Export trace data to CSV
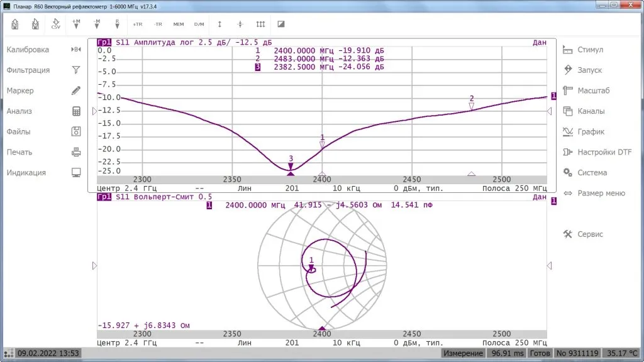Viewport: 644px width, 362px height. [x=56, y=25]
